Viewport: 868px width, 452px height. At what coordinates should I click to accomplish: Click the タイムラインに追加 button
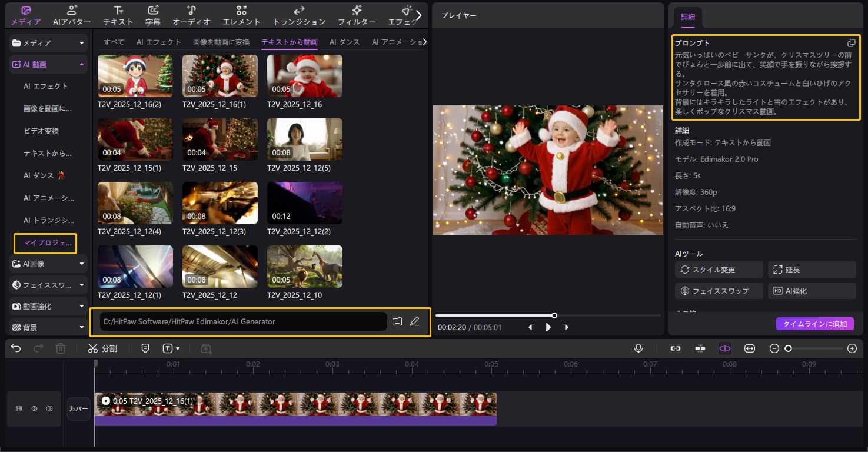(x=814, y=324)
